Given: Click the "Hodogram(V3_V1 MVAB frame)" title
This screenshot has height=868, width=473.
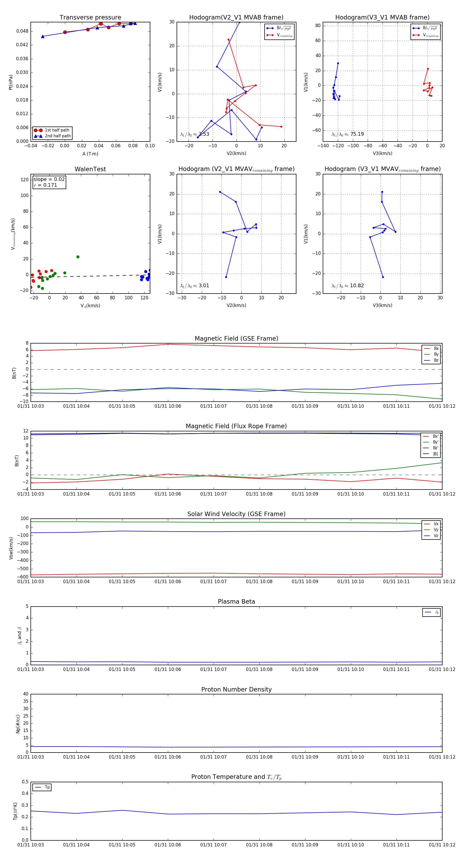Looking at the screenshot, I should [x=382, y=18].
